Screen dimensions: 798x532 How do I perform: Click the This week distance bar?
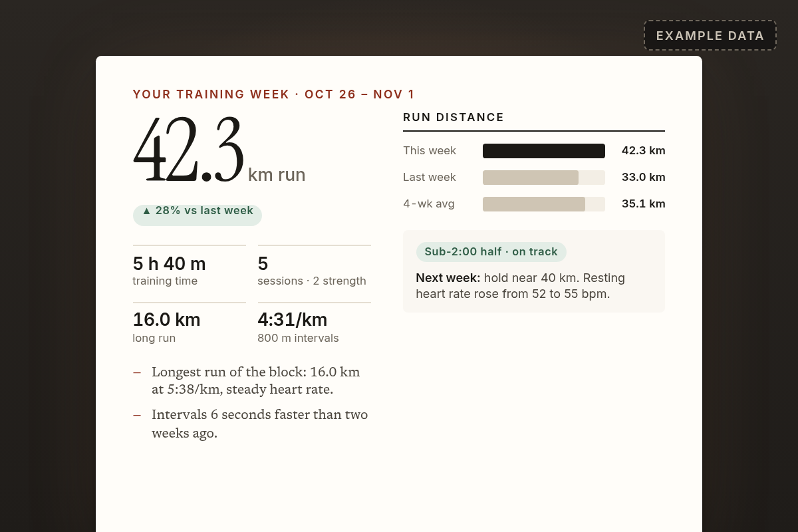544,151
